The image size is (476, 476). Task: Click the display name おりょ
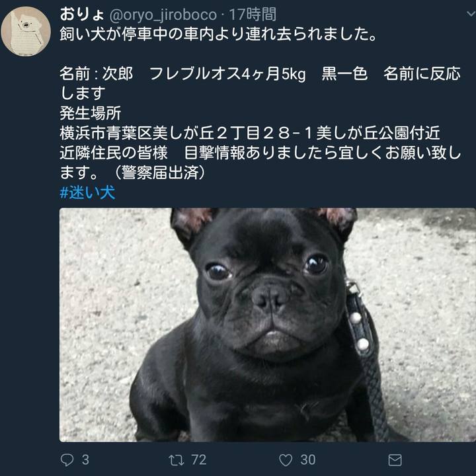point(82,15)
